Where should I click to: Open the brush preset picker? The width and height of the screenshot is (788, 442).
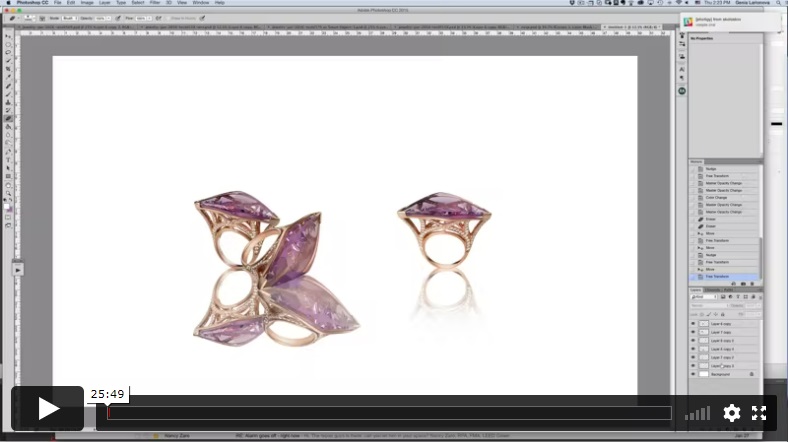click(30, 18)
